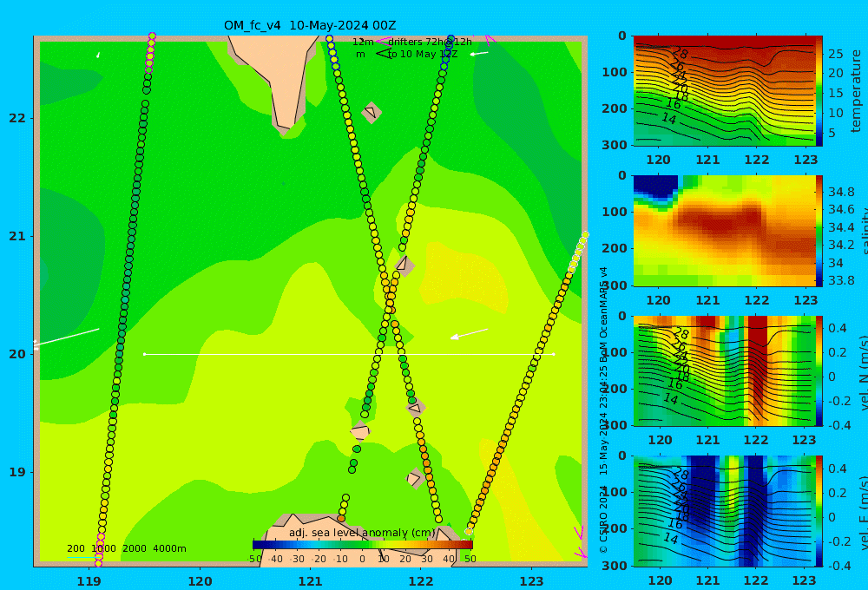868x590 pixels.
Task: Click the white current arrow east of 122°E at 20°N
Action: pos(470,334)
